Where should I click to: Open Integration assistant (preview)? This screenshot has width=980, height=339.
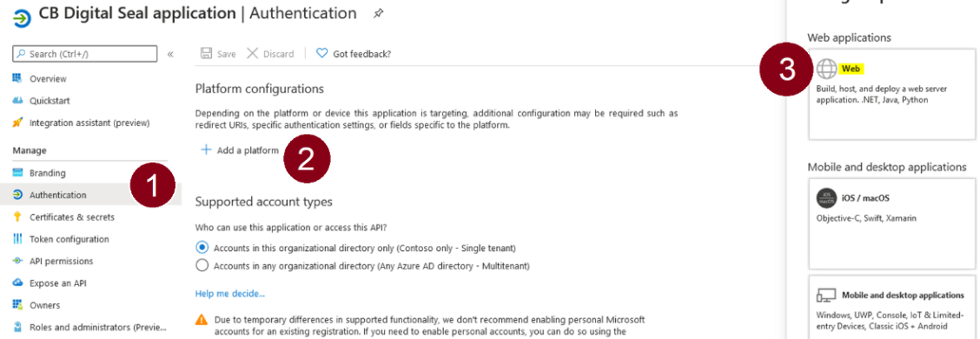coord(89,123)
